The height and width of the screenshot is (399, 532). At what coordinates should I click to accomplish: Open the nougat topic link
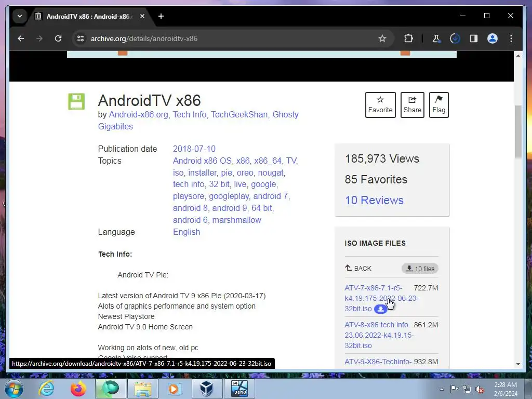(271, 172)
